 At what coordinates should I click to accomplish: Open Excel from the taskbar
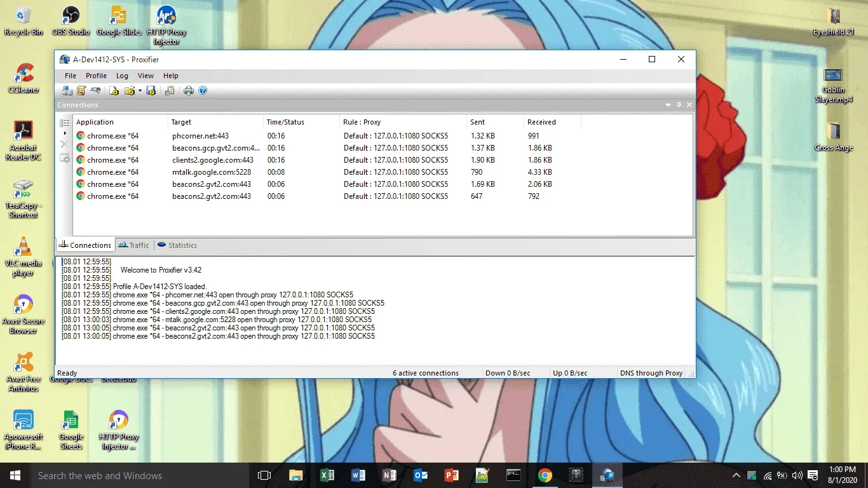click(x=327, y=475)
